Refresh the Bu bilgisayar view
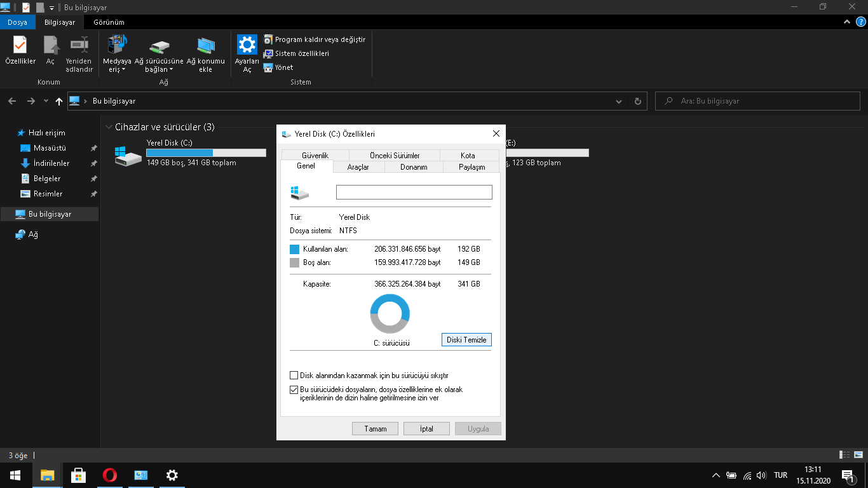The width and height of the screenshot is (868, 488). click(638, 101)
